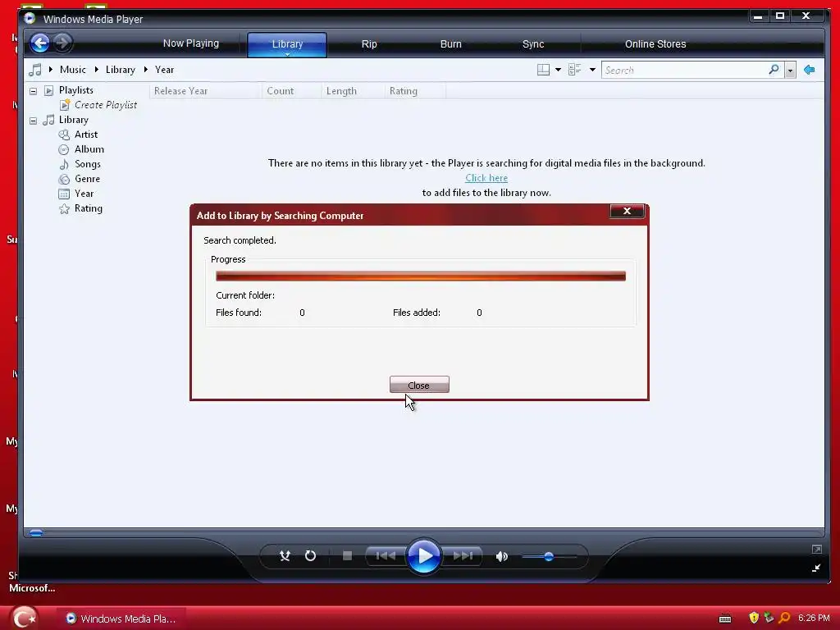Close the search completed dialog
Image resolution: width=840 pixels, height=630 pixels.
[x=419, y=386]
